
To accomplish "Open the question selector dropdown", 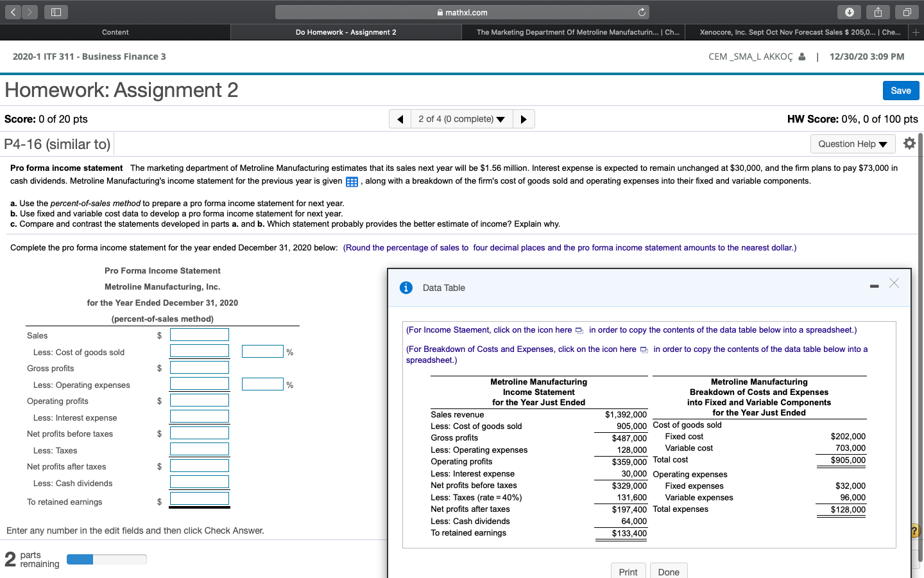I will pos(461,119).
